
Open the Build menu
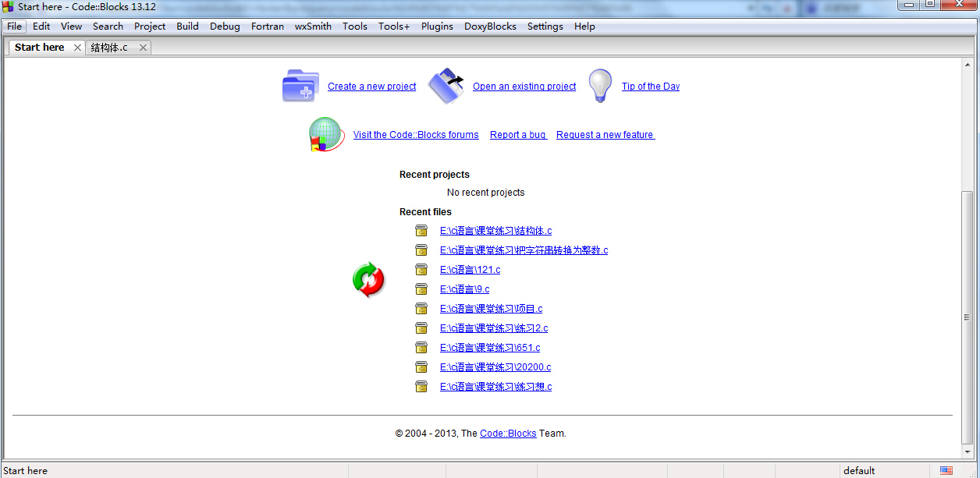click(x=187, y=26)
